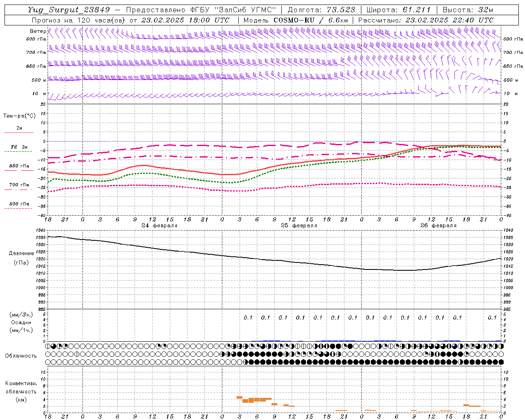Click the 850 гПа temperature legend entry
This screenshot has height=420, width=525.
point(19,166)
